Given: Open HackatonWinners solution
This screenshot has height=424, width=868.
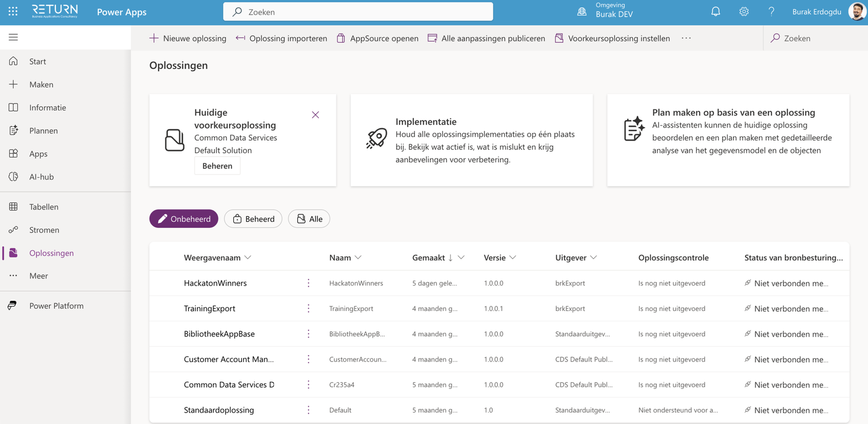Looking at the screenshot, I should (x=215, y=283).
